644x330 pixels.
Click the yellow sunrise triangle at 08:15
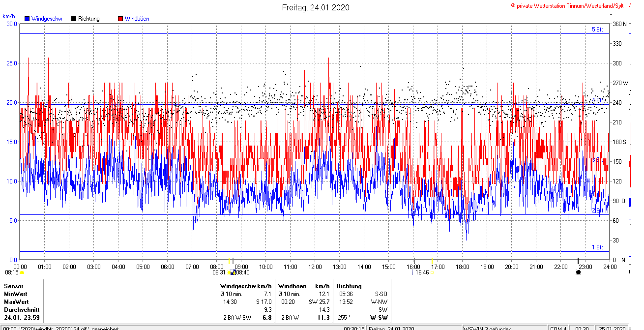(22, 272)
